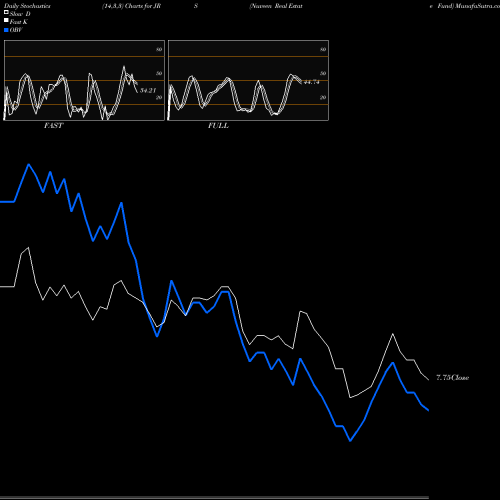Click the 50 axis label in FULL chart

coord(323,74)
